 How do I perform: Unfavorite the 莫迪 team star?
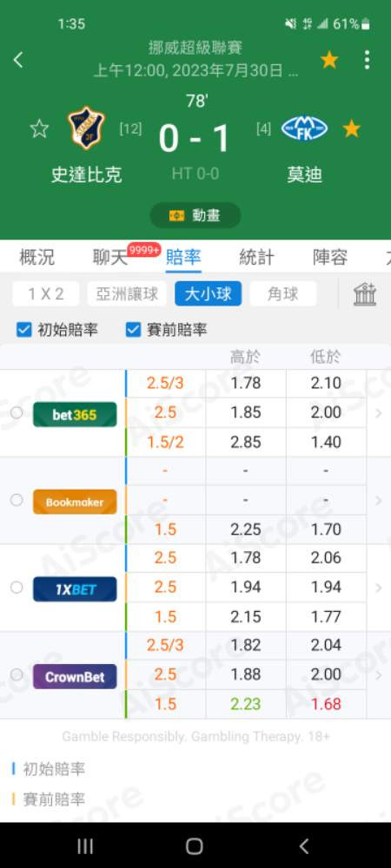click(x=351, y=129)
